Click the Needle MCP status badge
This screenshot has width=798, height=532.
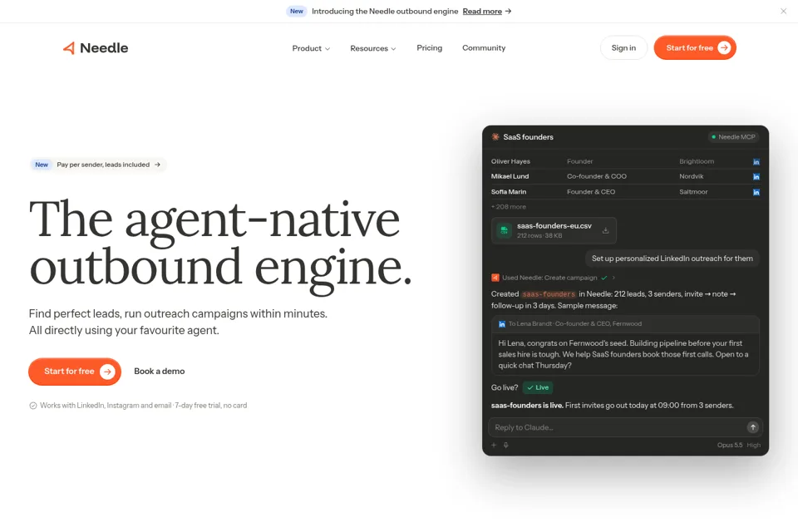point(733,137)
